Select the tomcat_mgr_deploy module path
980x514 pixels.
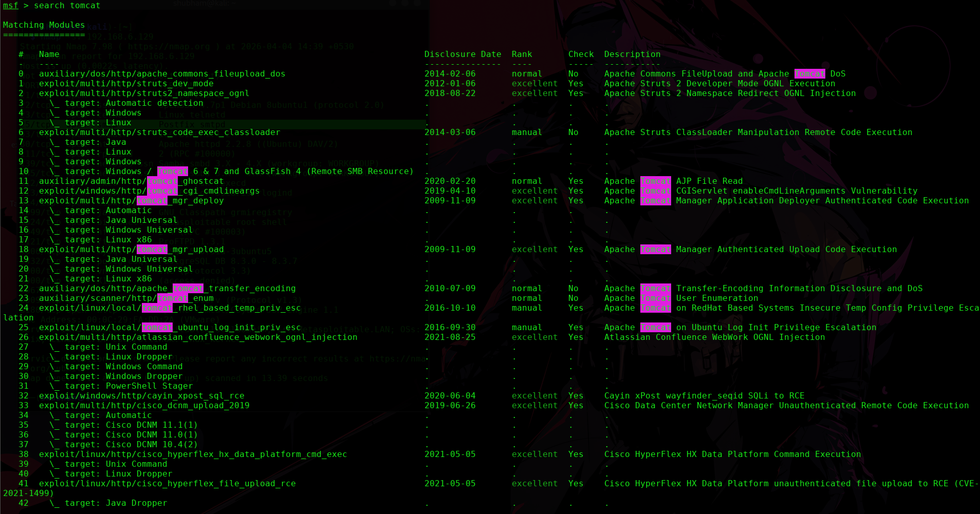(131, 201)
